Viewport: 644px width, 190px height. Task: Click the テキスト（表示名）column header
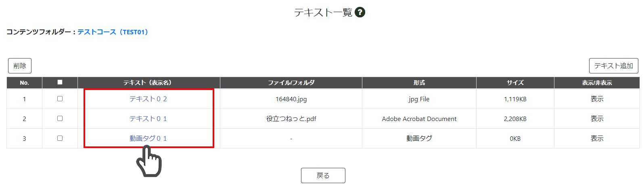click(x=149, y=83)
